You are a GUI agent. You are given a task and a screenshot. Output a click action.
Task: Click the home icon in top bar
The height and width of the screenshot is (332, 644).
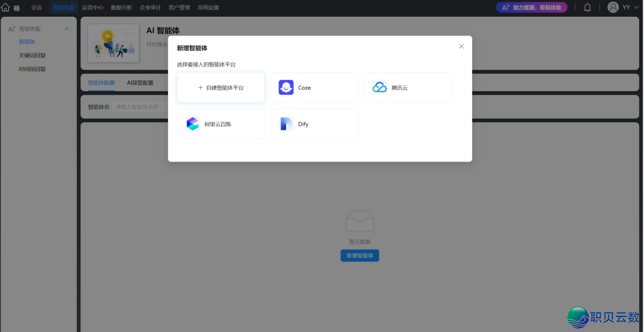point(5,7)
